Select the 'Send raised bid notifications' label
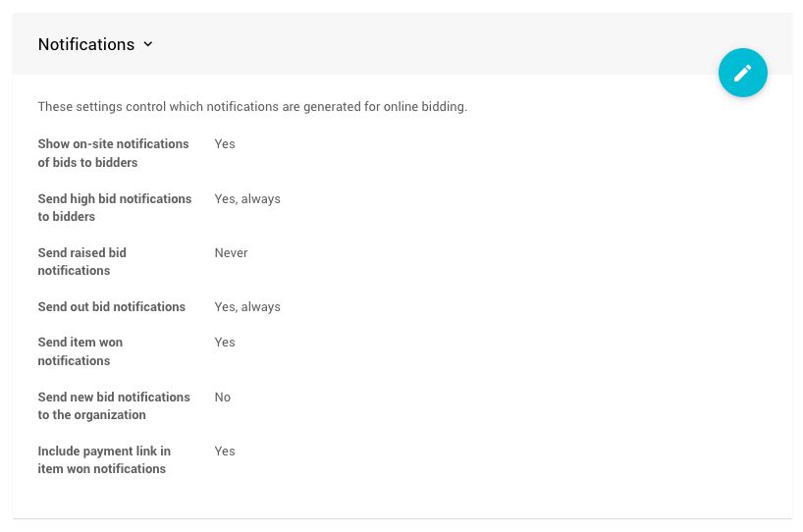This screenshot has width=803, height=532. coord(81,261)
